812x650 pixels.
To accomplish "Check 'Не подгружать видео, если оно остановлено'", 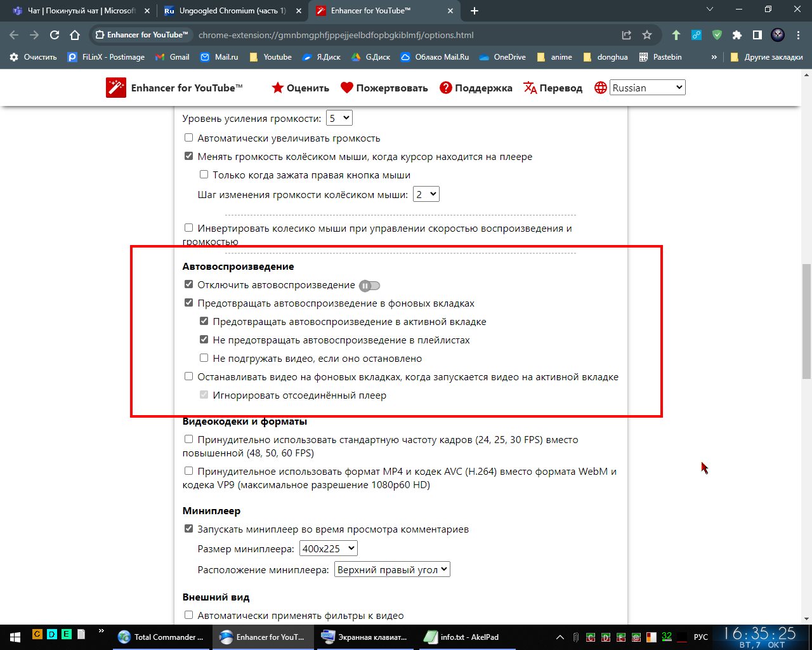I will click(204, 358).
